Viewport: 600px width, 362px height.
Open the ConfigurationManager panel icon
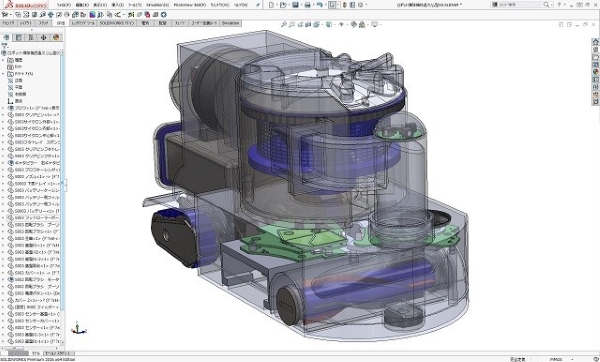pos(31,38)
